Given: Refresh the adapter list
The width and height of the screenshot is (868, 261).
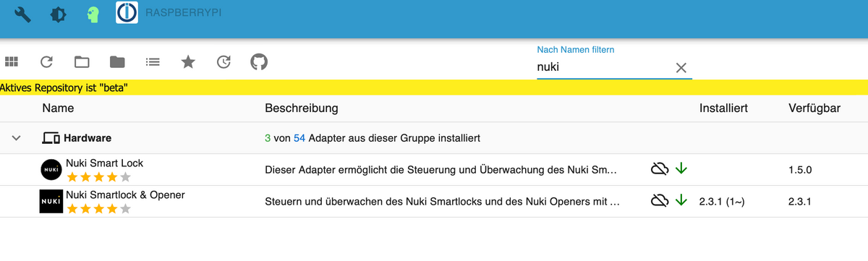Looking at the screenshot, I should (x=46, y=62).
